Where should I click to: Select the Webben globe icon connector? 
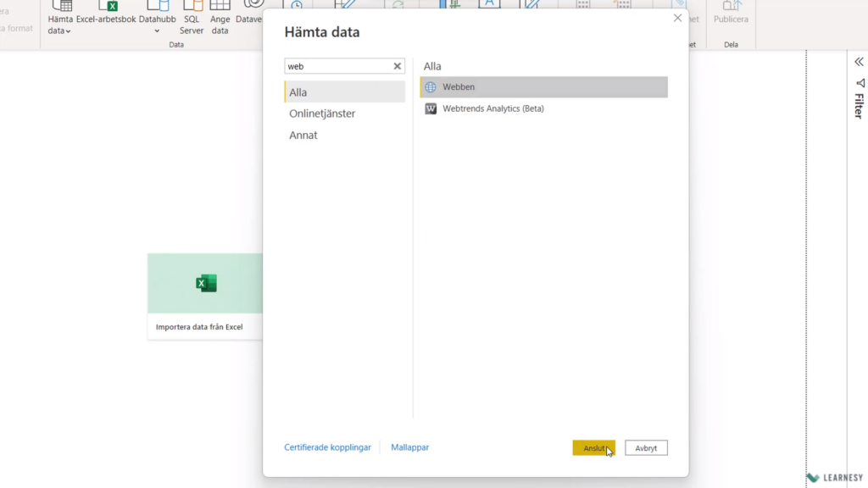click(x=431, y=87)
